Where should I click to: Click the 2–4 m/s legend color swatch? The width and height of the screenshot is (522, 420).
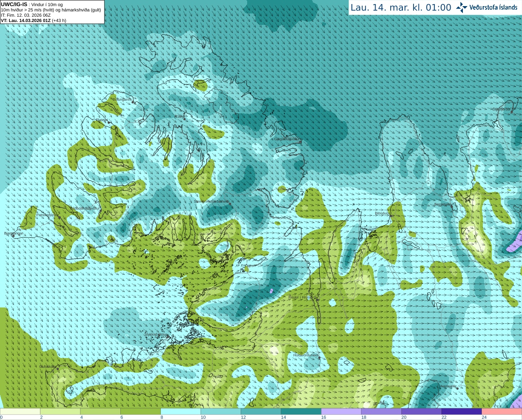(x=60, y=411)
